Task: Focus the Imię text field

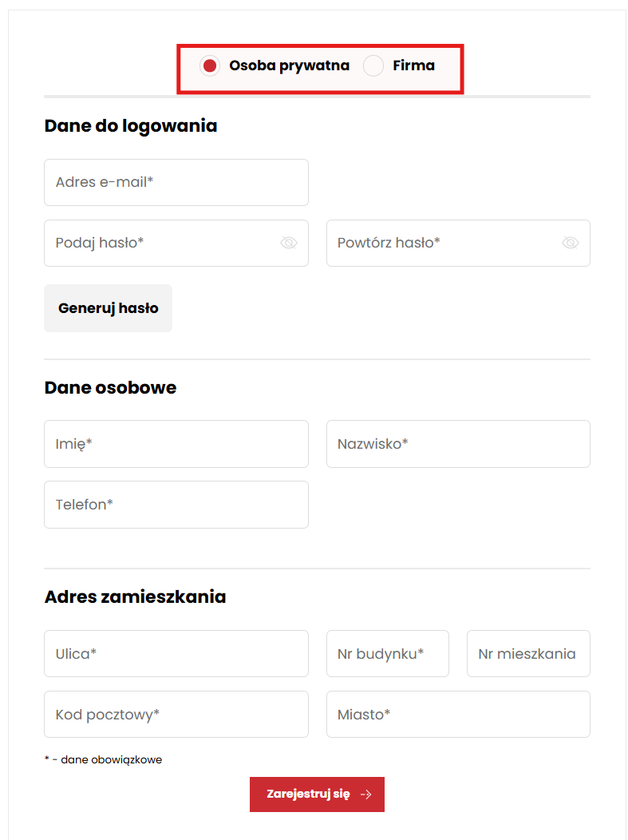Action: [x=176, y=444]
